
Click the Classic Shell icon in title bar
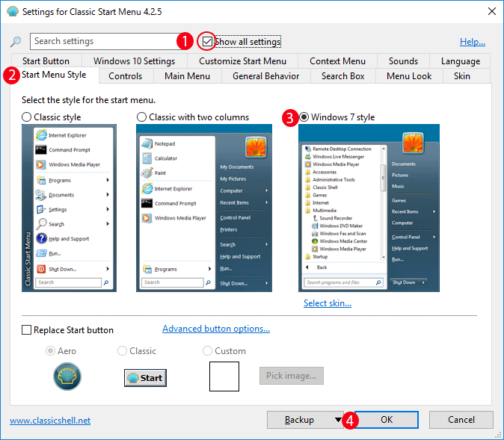13,11
